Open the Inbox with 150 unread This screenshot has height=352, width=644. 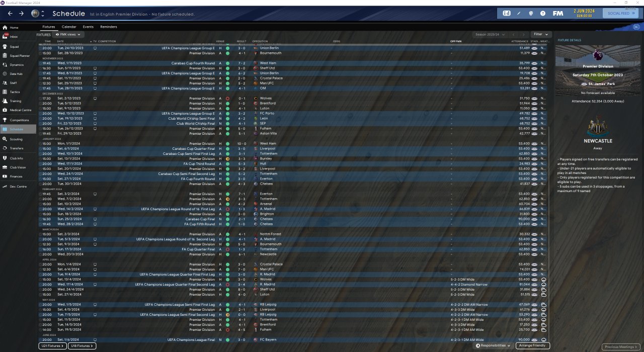[14, 37]
